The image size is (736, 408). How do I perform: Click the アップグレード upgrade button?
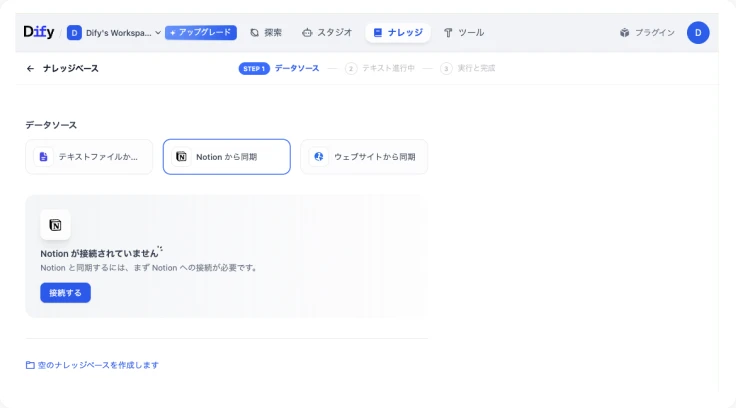click(x=201, y=32)
